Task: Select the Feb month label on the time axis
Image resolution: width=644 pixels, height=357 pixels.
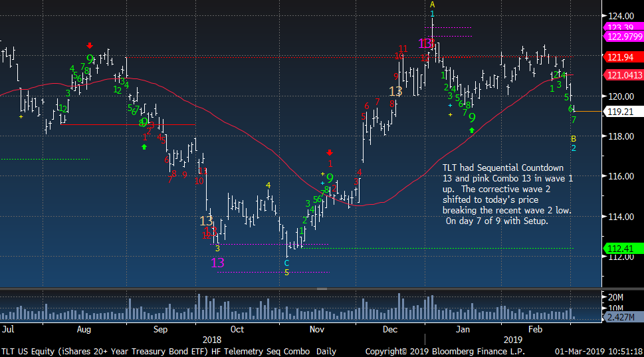Action: pos(535,330)
